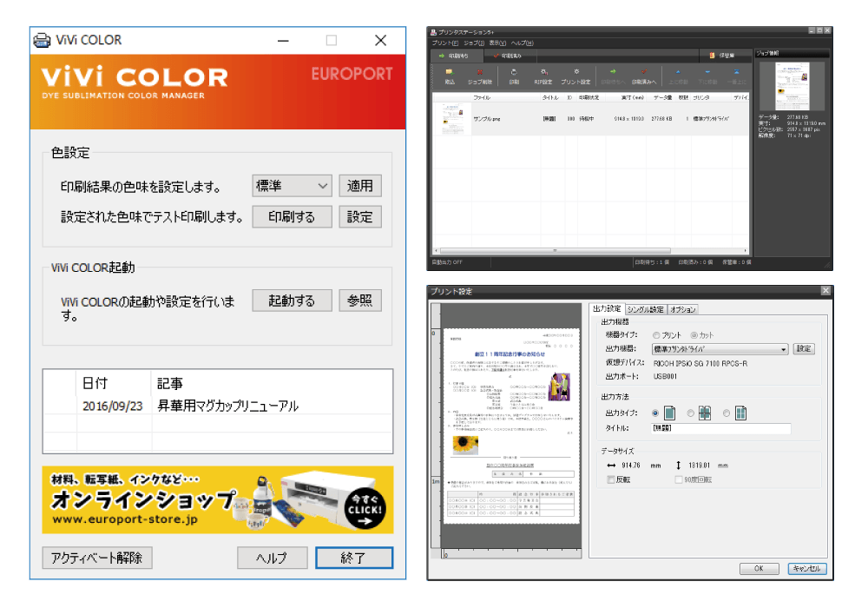This screenshot has width=868, height=608.
Task: Click the 一番上に move-to-top icon
Action: [737, 72]
